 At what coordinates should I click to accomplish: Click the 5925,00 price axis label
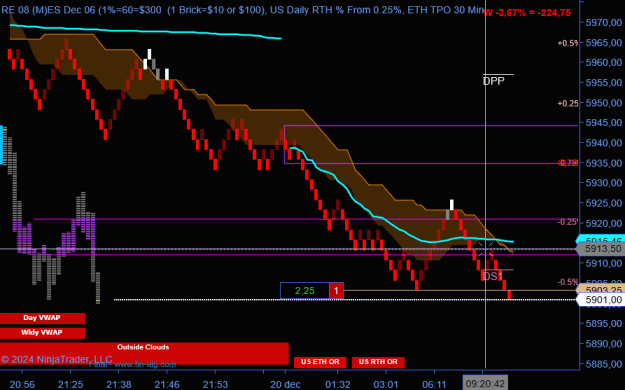604,203
